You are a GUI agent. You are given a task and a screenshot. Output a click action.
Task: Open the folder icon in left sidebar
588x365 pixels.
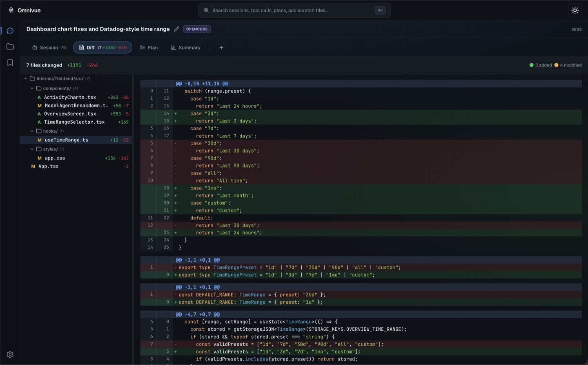10,47
